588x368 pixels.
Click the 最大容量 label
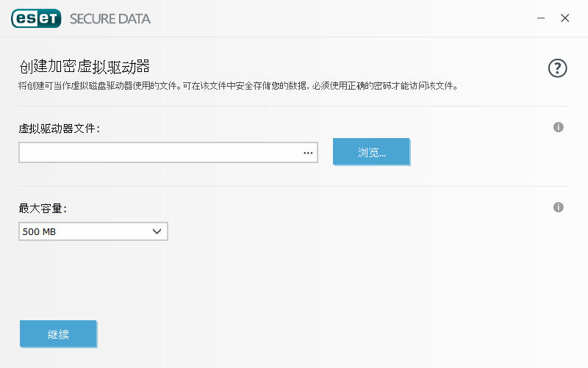(x=43, y=209)
